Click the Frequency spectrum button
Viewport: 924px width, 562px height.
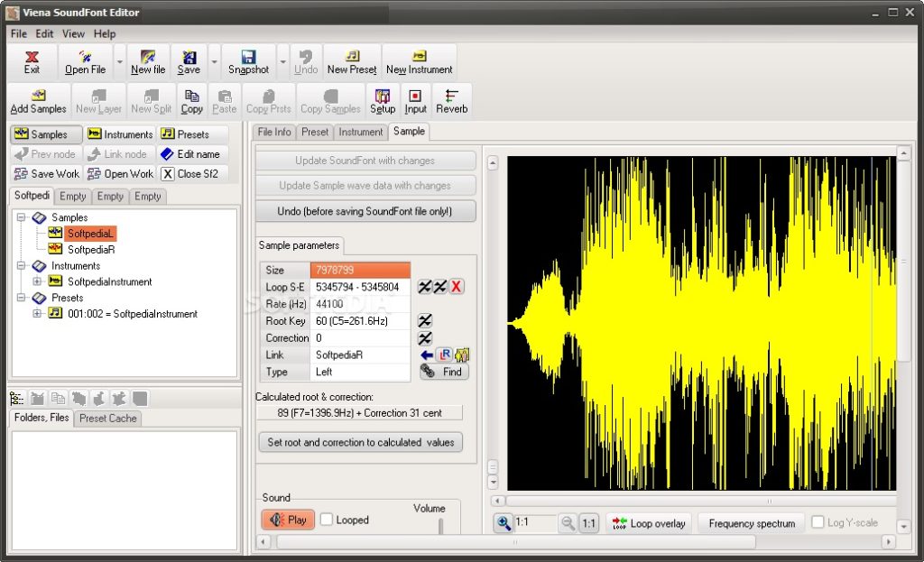click(752, 523)
